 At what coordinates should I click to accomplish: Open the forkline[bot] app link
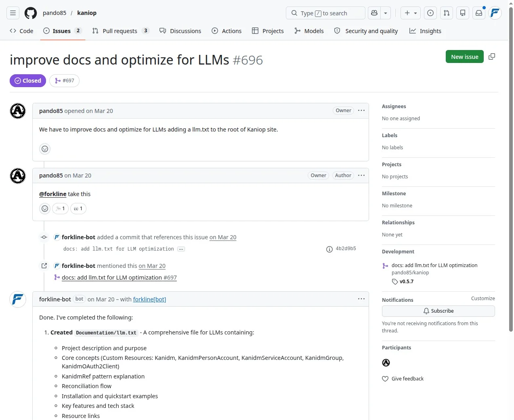point(149,299)
